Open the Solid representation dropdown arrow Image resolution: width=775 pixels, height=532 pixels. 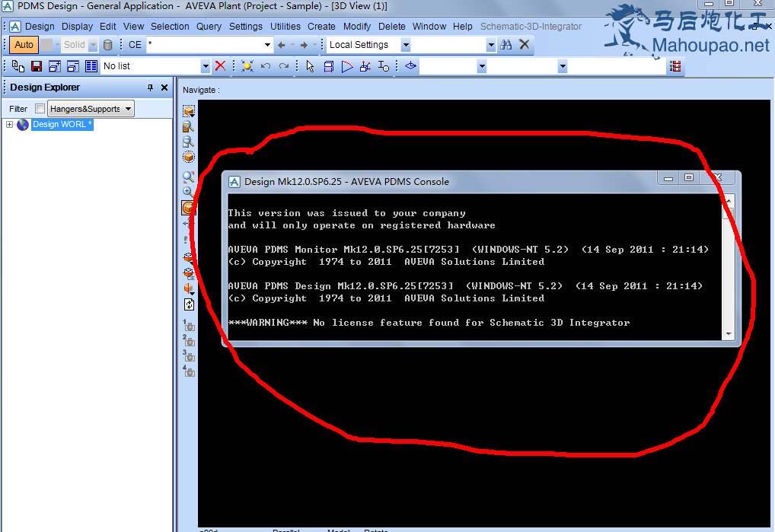tap(93, 45)
